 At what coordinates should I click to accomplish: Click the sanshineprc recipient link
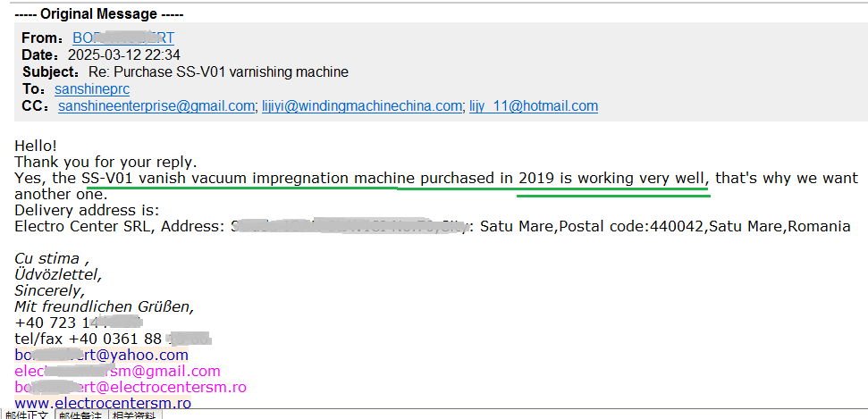92,89
